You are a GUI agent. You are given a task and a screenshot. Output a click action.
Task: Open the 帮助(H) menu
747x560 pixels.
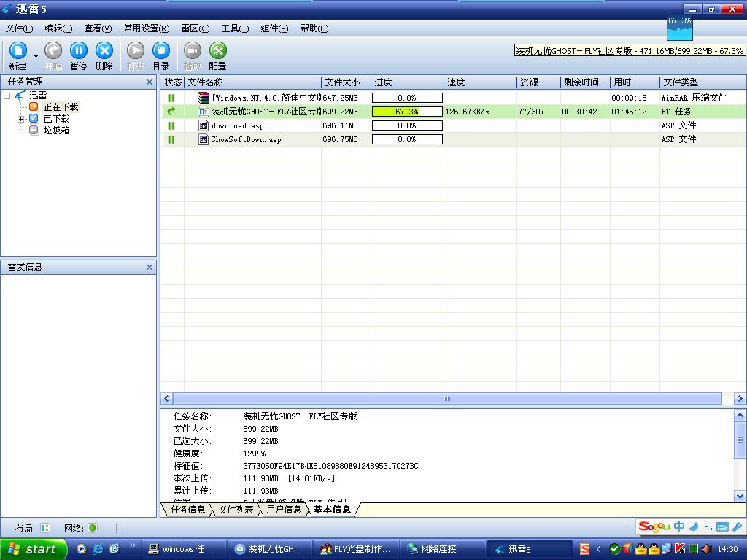point(314,28)
